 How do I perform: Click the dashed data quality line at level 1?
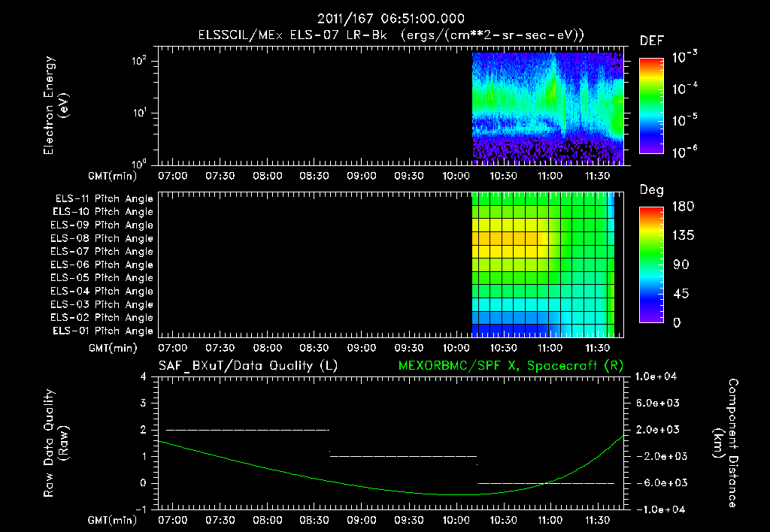tap(403, 456)
